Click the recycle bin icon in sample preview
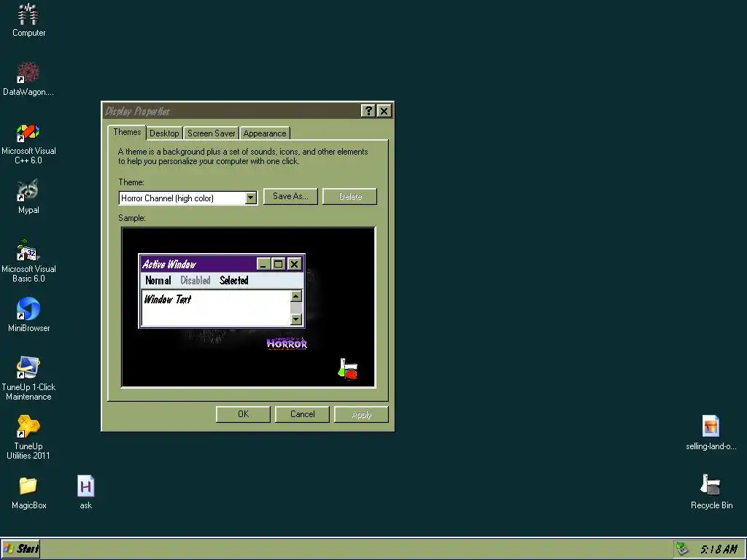Viewport: 747px width, 560px height. pos(348,369)
